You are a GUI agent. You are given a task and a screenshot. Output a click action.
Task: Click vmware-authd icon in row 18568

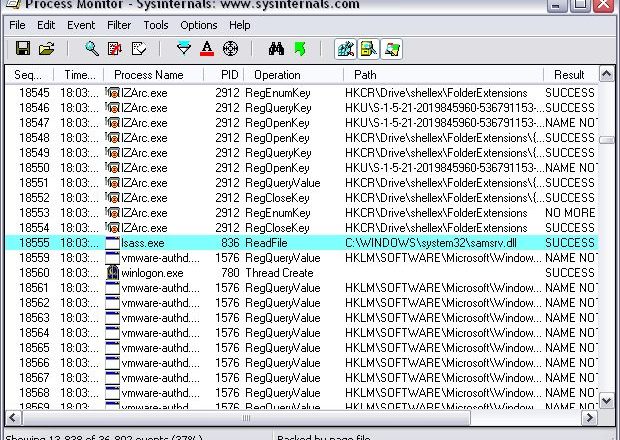click(x=113, y=393)
